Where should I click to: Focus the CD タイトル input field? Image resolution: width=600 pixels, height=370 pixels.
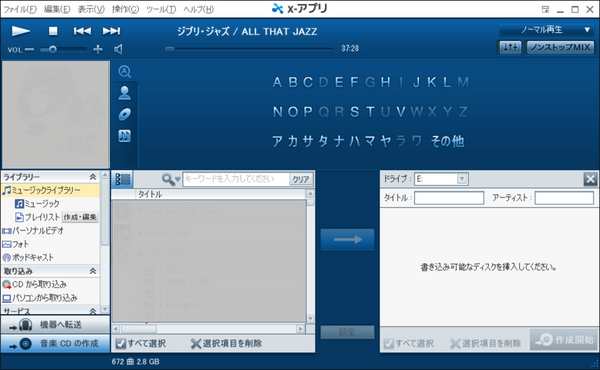pos(449,198)
